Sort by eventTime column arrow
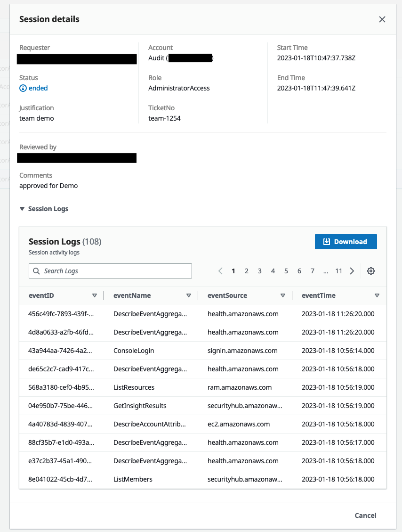This screenshot has height=532, width=402. pyautogui.click(x=377, y=295)
